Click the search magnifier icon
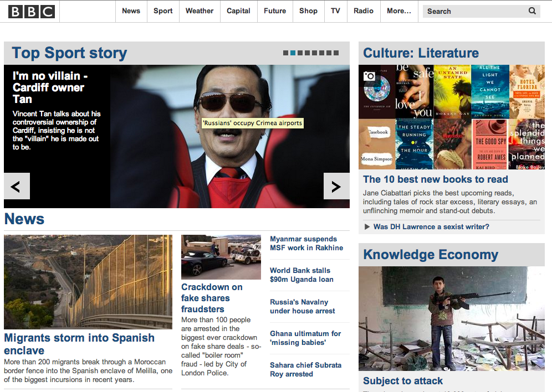 [x=532, y=11]
